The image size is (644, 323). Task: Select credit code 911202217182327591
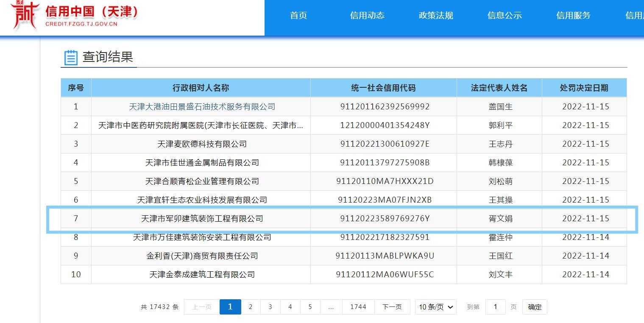pyautogui.click(x=385, y=237)
